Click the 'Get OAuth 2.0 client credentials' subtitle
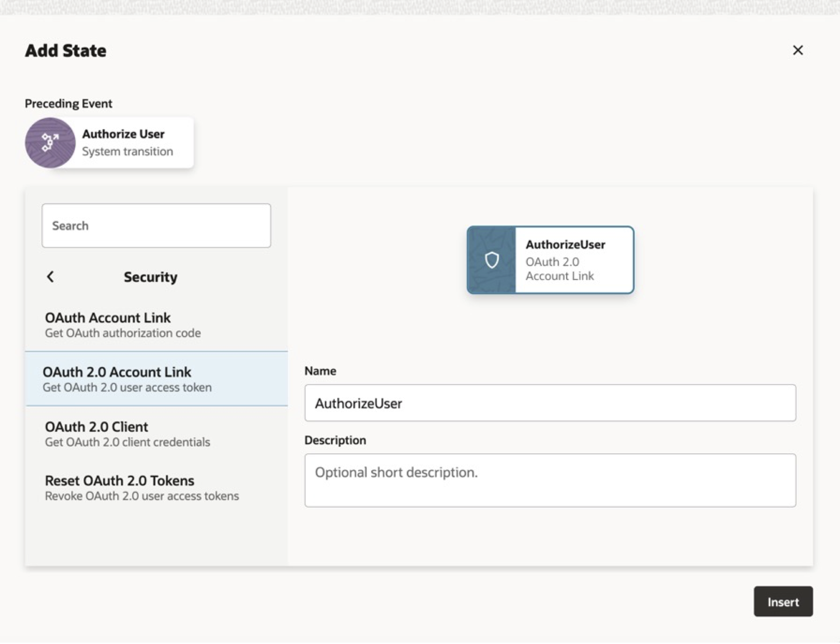Viewport: 840px width, 644px height. click(x=127, y=442)
